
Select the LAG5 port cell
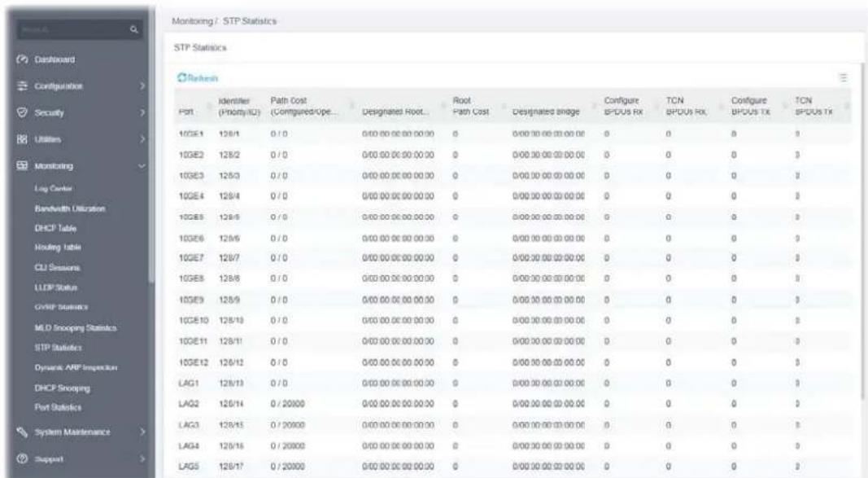coord(188,467)
